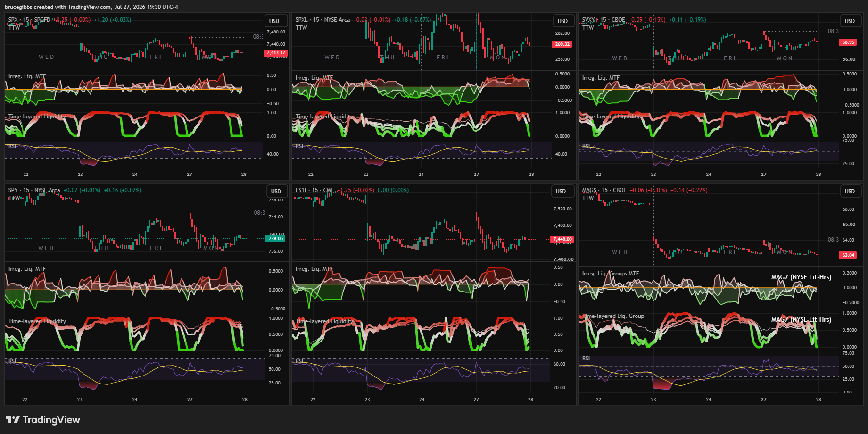Select the SVXY · 15 · CBOE chart title
The image size is (868, 434).
point(603,20)
